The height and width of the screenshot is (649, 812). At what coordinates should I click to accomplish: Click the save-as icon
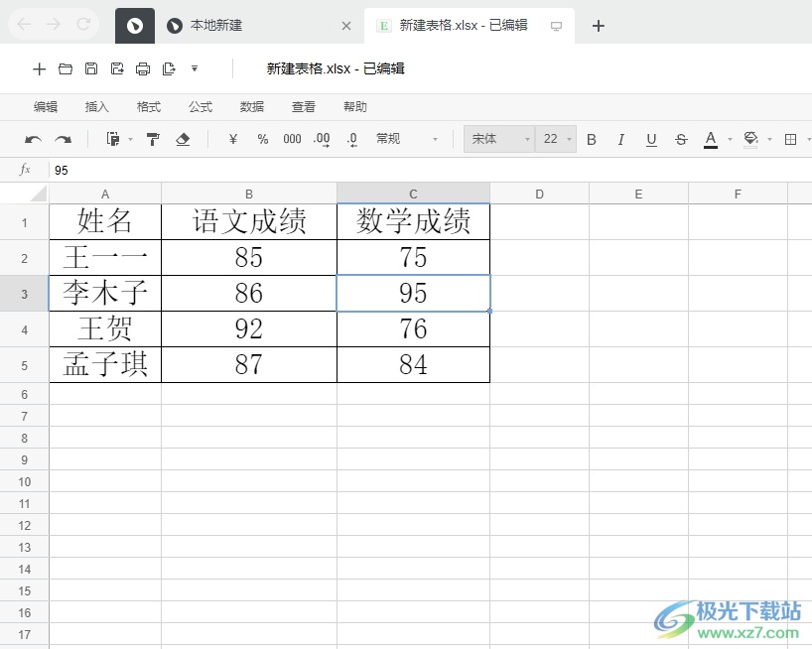click(117, 68)
